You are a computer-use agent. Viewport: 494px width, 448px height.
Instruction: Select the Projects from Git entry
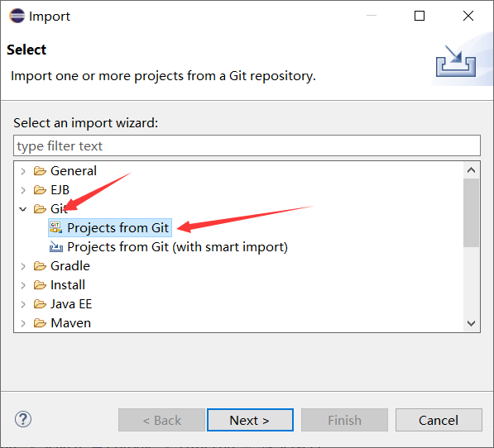coord(118,228)
